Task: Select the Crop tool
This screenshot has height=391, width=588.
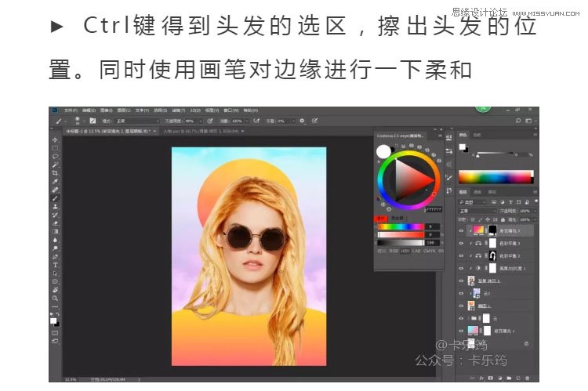Action: (55, 172)
